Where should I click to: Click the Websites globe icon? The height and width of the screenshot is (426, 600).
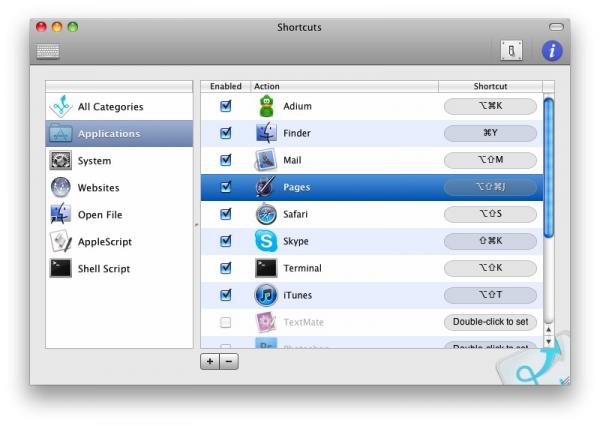(60, 188)
